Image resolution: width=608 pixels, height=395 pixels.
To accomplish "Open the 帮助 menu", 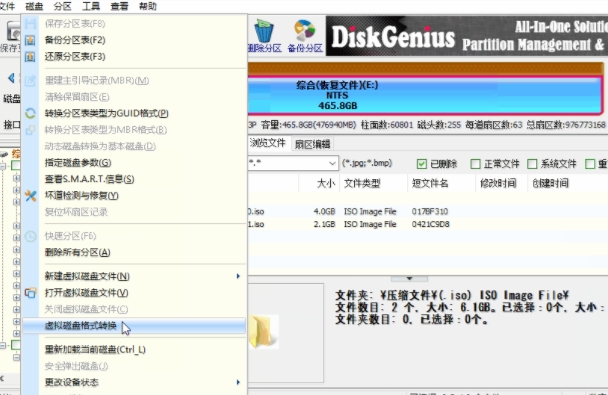I will (x=148, y=6).
